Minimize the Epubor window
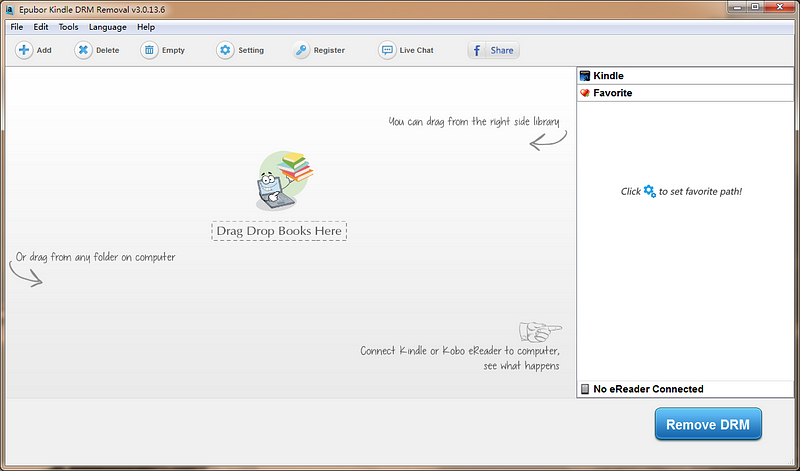 [737, 7]
